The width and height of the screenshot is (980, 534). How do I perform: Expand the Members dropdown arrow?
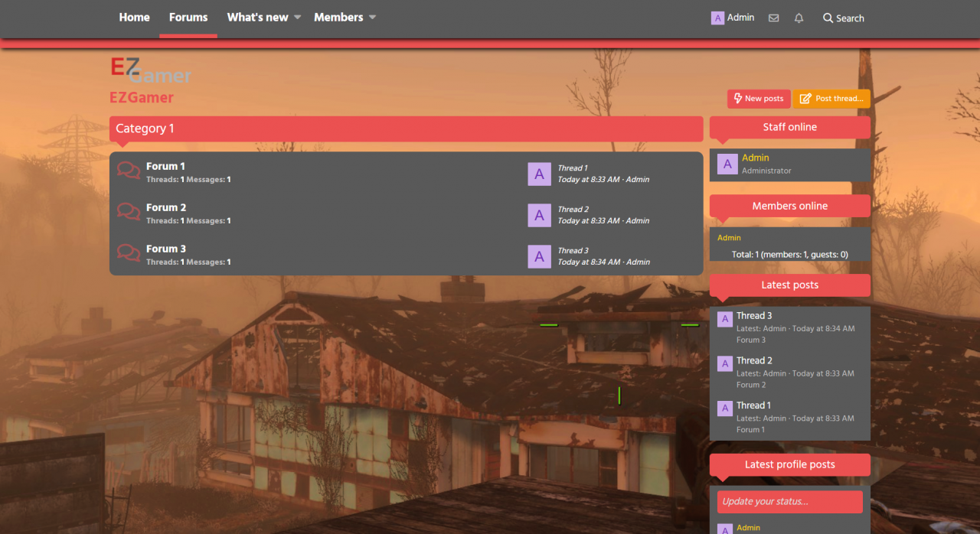click(x=373, y=18)
